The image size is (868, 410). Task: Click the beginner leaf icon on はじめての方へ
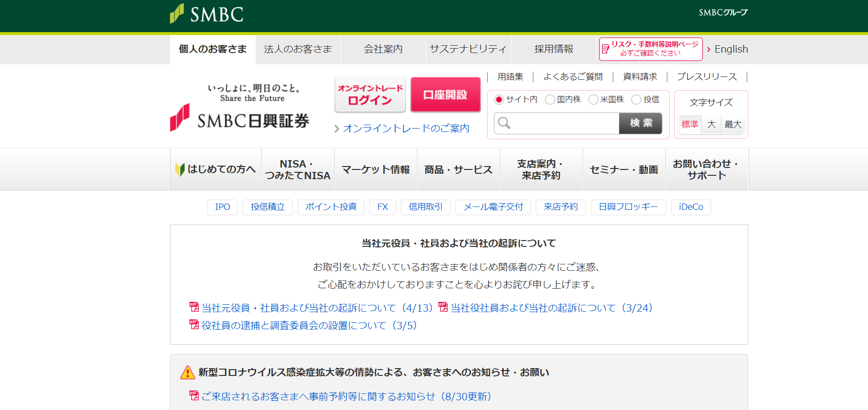pos(180,169)
